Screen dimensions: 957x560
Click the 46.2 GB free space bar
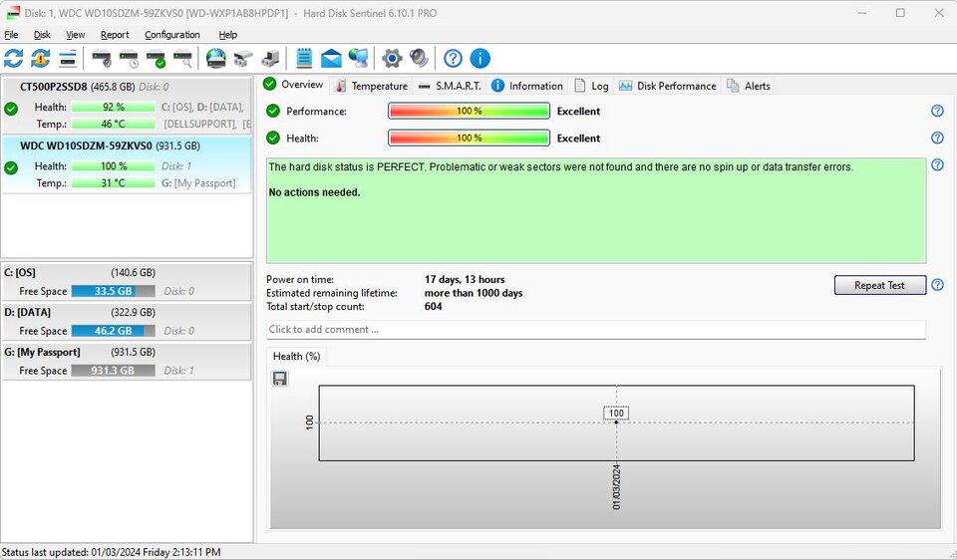[113, 331]
